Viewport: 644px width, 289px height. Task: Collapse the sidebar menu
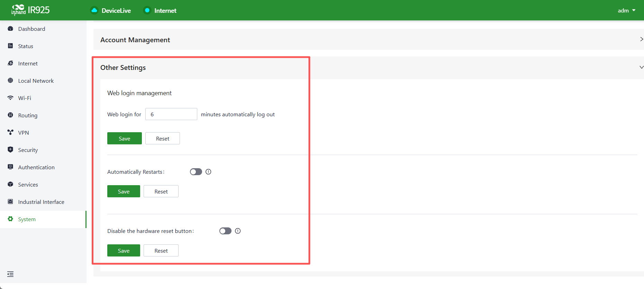click(10, 274)
